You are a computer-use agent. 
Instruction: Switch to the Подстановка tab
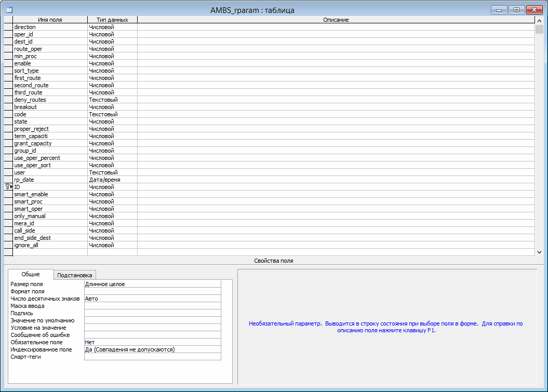[x=75, y=275]
